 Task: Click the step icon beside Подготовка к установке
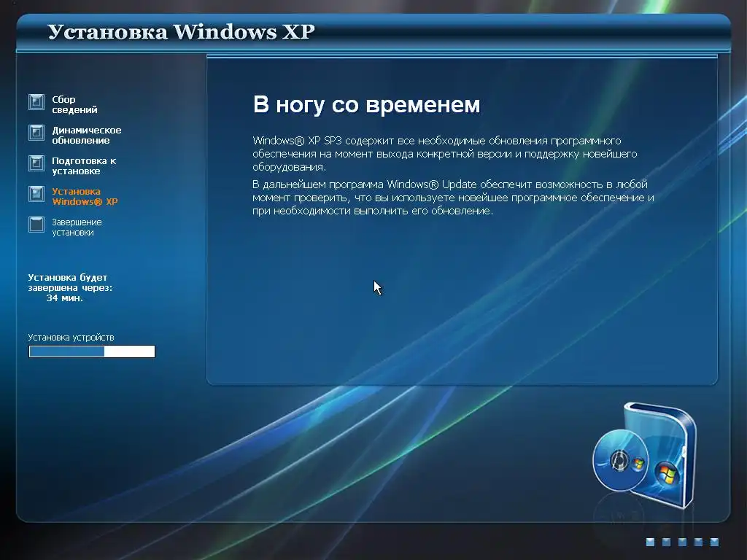(x=36, y=163)
